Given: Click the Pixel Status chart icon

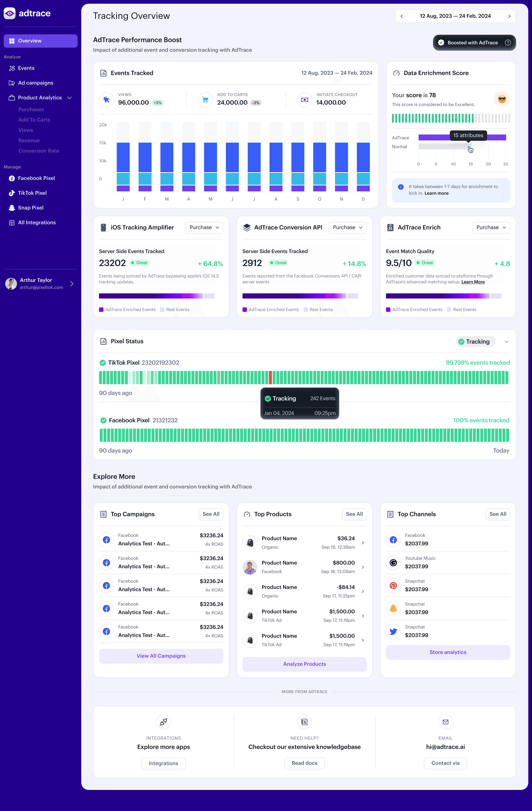Looking at the screenshot, I should pyautogui.click(x=103, y=341).
